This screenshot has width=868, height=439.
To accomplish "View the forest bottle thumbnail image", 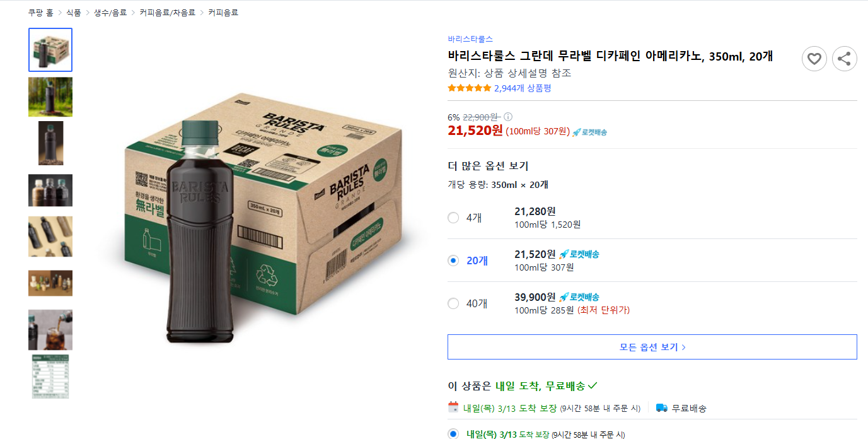I will [x=50, y=97].
